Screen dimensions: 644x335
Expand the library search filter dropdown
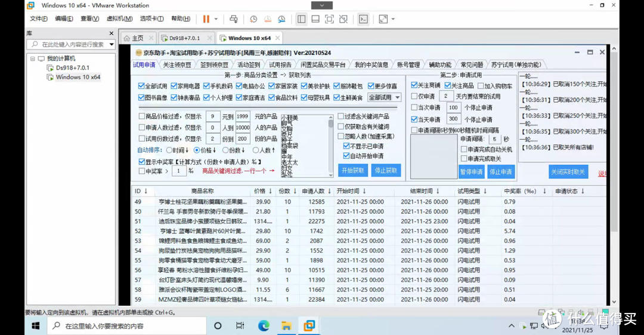tap(112, 44)
